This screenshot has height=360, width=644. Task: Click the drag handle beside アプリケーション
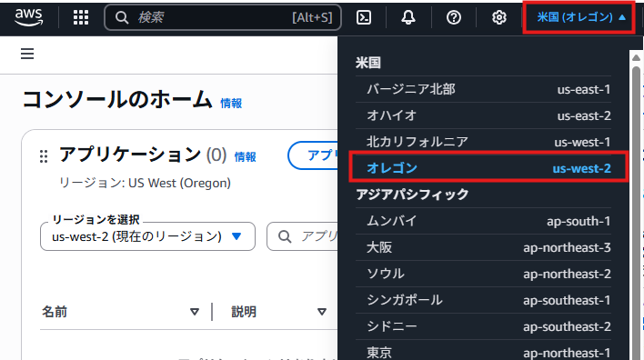coord(44,156)
